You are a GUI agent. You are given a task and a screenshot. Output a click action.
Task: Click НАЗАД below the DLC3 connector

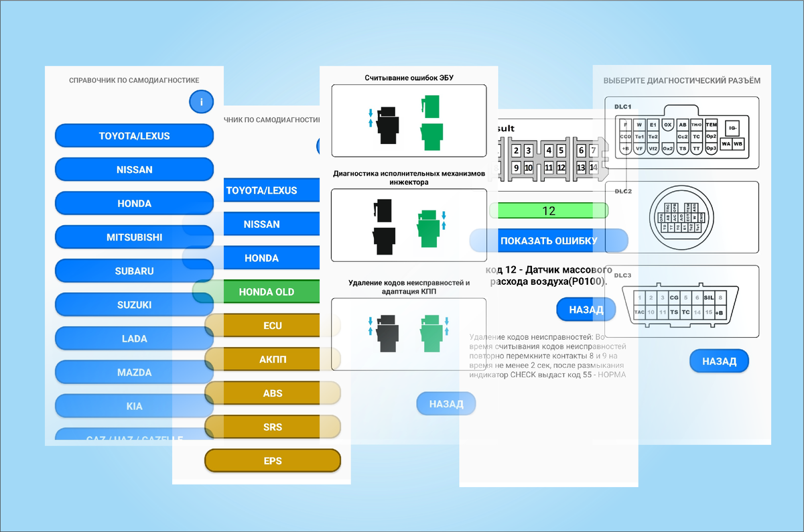click(x=719, y=361)
